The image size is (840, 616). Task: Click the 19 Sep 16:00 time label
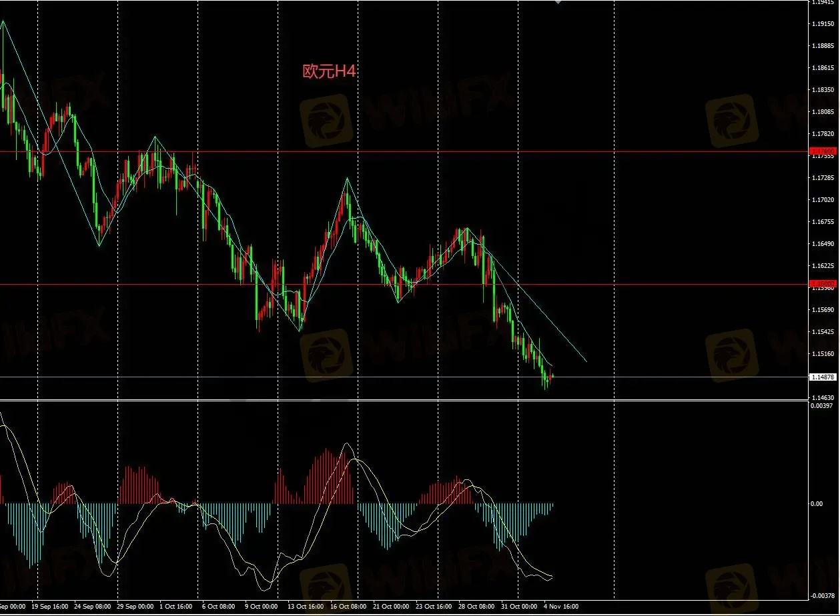click(51, 607)
